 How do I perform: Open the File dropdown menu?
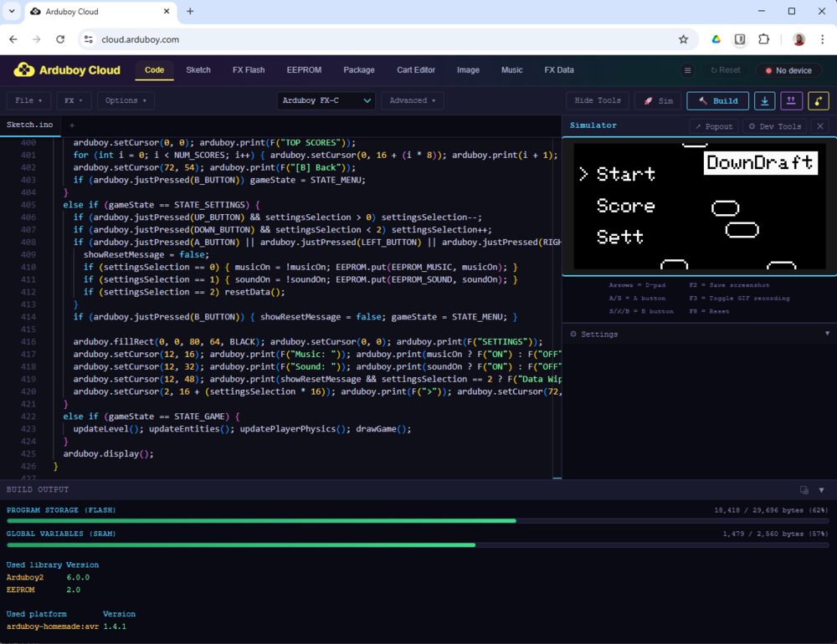point(28,101)
